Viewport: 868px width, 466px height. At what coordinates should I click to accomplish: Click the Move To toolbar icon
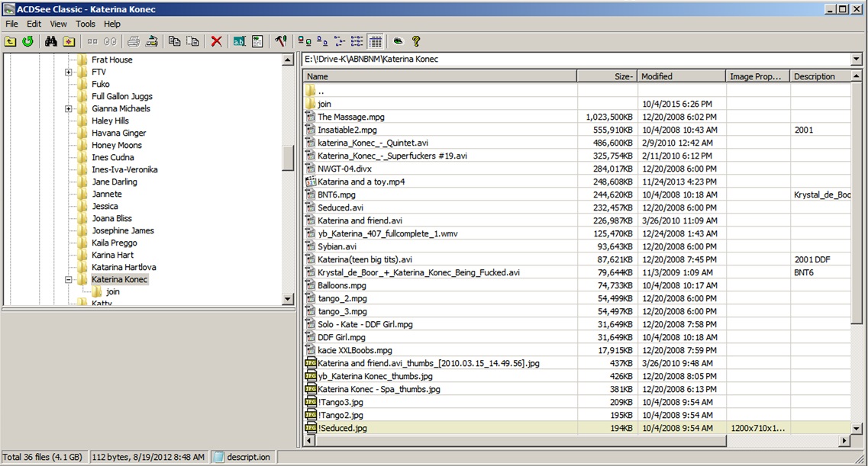tap(192, 41)
